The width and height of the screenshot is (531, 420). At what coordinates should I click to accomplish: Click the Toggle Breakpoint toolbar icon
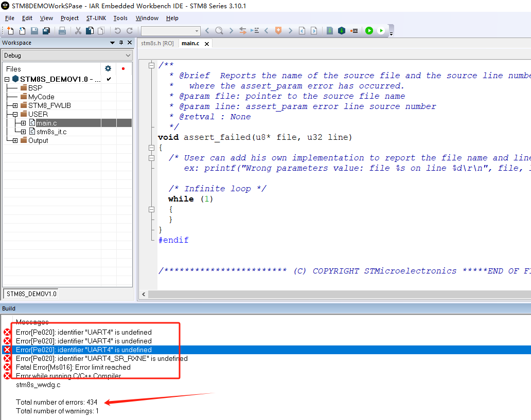(354, 31)
